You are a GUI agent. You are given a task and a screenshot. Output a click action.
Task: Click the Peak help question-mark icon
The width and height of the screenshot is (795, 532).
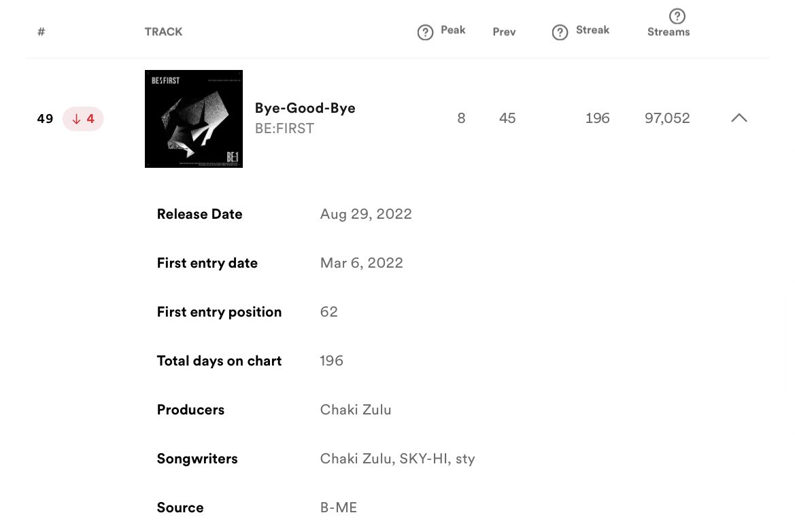point(425,33)
